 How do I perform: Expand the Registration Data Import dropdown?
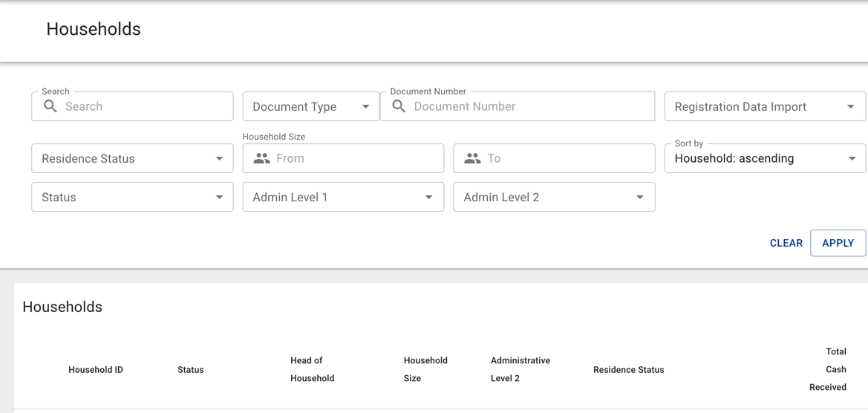(764, 107)
